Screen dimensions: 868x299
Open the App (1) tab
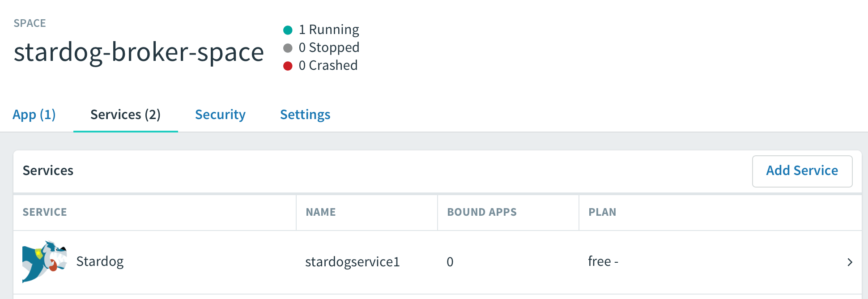pos(34,115)
